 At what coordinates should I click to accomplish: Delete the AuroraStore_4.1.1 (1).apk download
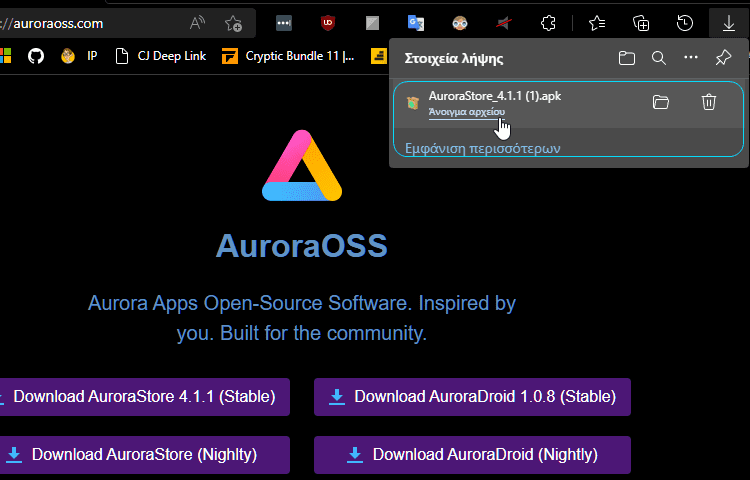point(708,102)
